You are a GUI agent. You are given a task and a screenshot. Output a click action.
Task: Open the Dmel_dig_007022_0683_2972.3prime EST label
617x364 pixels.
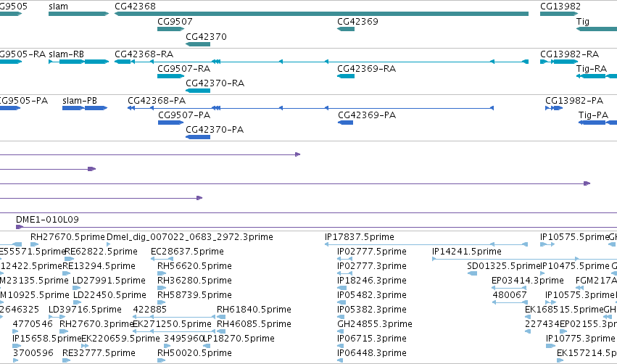pyautogui.click(x=190, y=237)
